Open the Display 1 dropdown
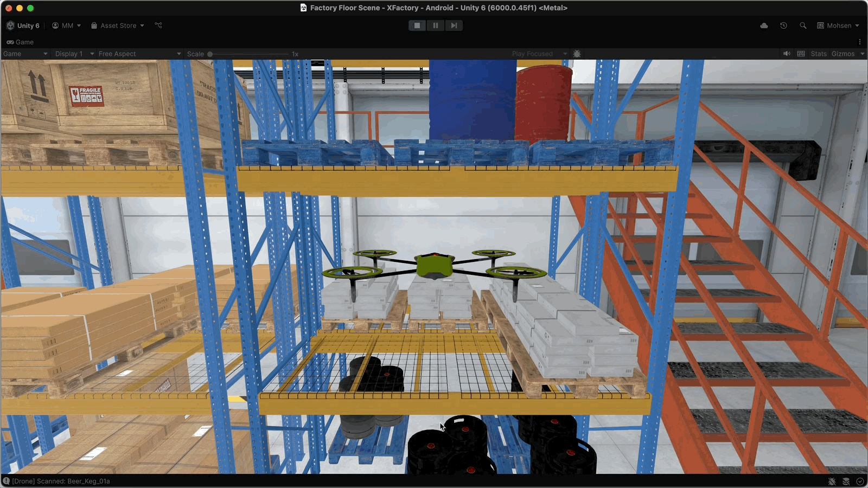 click(x=74, y=54)
